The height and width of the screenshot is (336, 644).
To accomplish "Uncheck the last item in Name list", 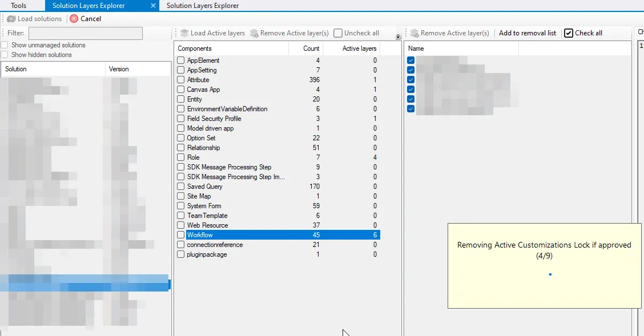I will coord(410,109).
